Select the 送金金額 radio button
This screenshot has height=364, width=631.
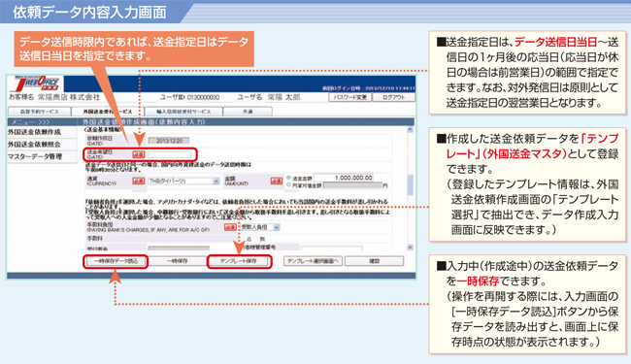tap(288, 178)
